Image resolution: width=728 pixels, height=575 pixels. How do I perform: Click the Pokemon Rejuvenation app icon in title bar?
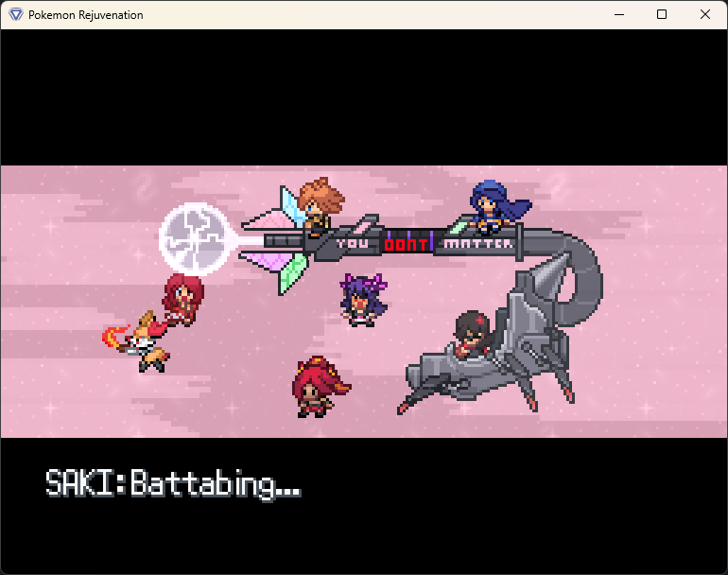click(x=16, y=14)
